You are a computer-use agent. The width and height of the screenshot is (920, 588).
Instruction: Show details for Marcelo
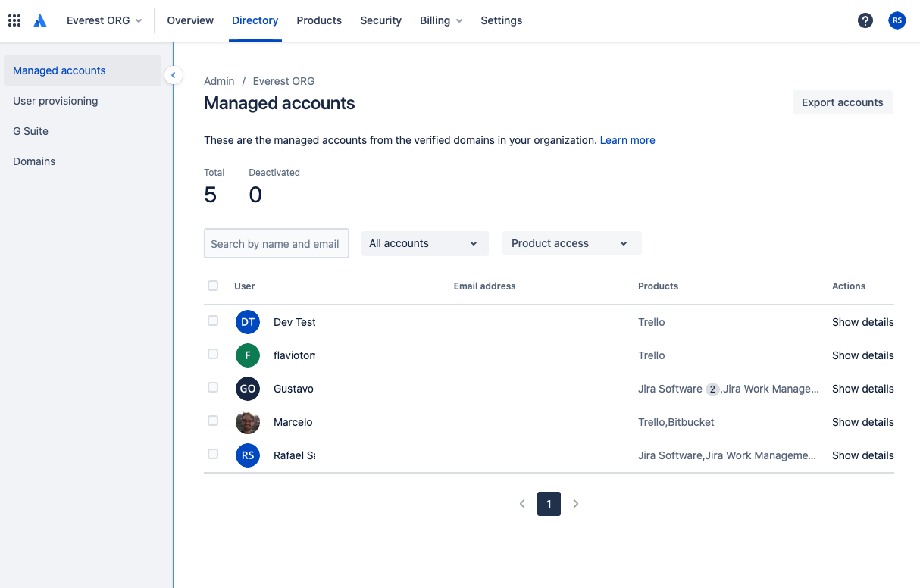click(863, 422)
